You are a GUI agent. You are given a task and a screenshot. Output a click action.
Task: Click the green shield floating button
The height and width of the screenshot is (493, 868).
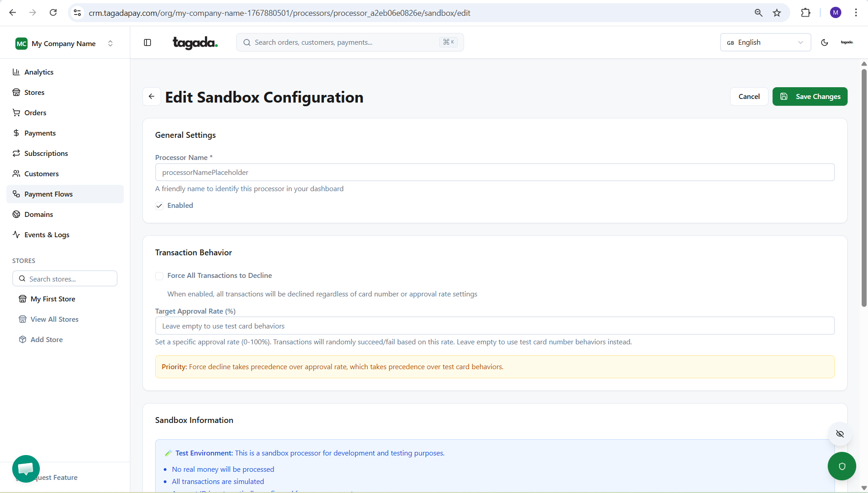click(x=841, y=466)
